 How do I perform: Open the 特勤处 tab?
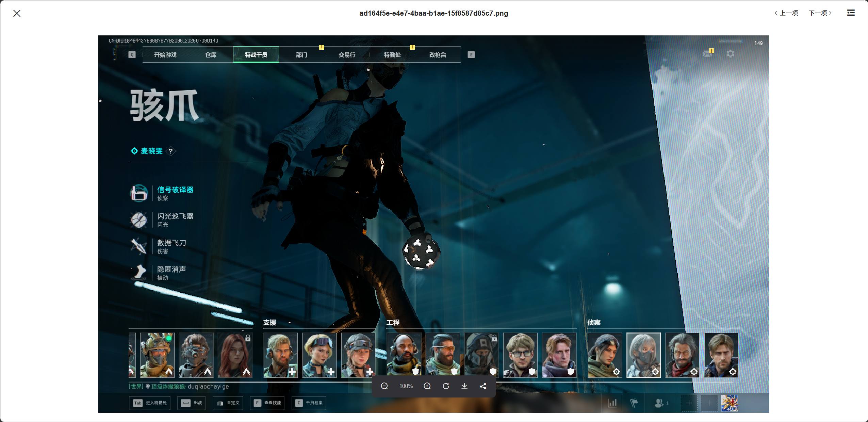392,55
